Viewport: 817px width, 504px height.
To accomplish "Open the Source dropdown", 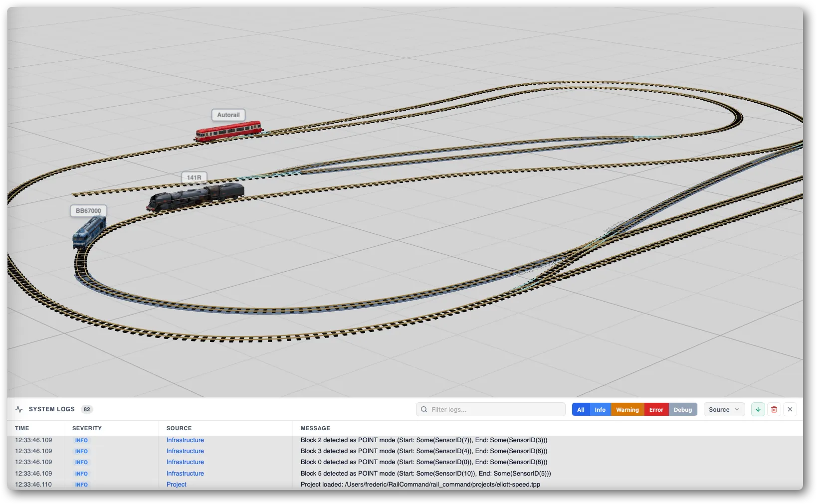I will pos(724,410).
